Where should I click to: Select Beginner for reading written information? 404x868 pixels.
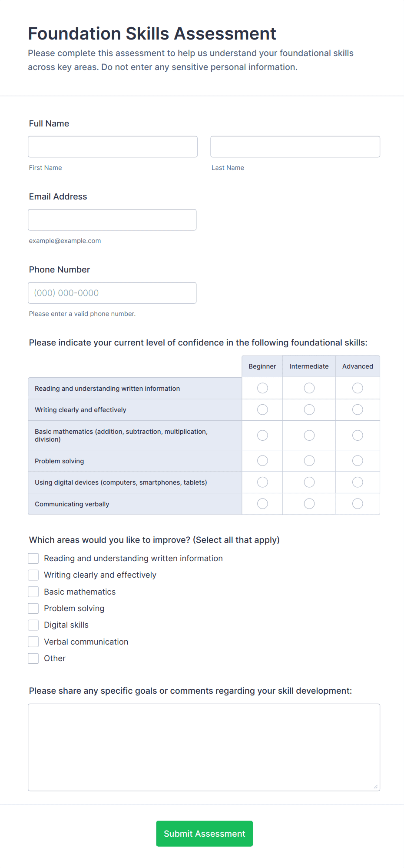(x=262, y=388)
